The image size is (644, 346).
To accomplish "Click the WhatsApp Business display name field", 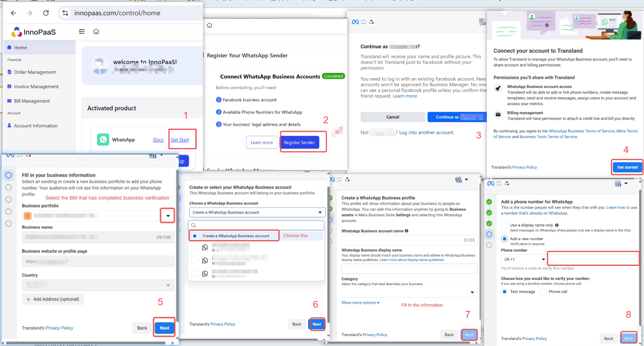I will (x=410, y=269).
